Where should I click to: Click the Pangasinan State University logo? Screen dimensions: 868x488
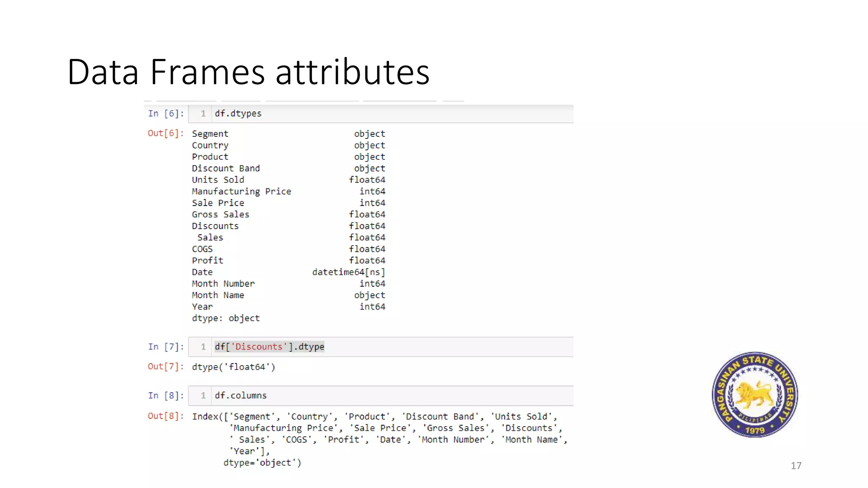coord(755,394)
